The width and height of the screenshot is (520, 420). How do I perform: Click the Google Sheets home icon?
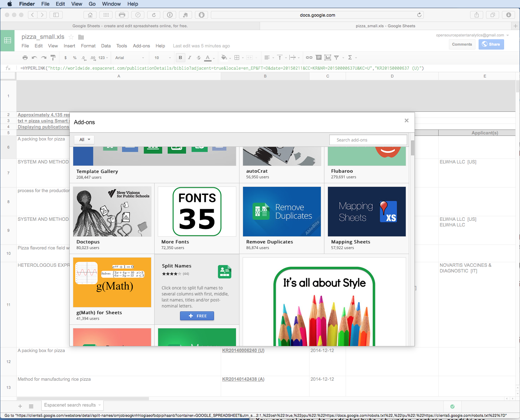7,40
